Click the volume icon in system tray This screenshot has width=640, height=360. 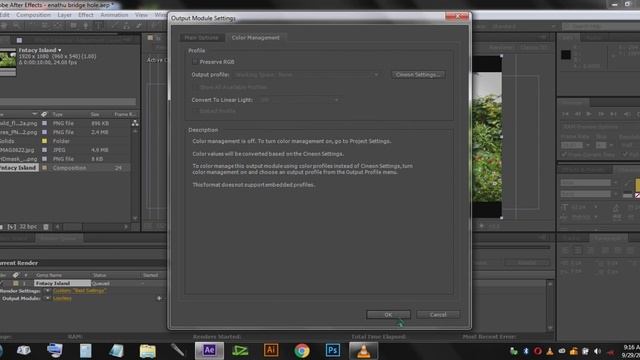click(598, 351)
